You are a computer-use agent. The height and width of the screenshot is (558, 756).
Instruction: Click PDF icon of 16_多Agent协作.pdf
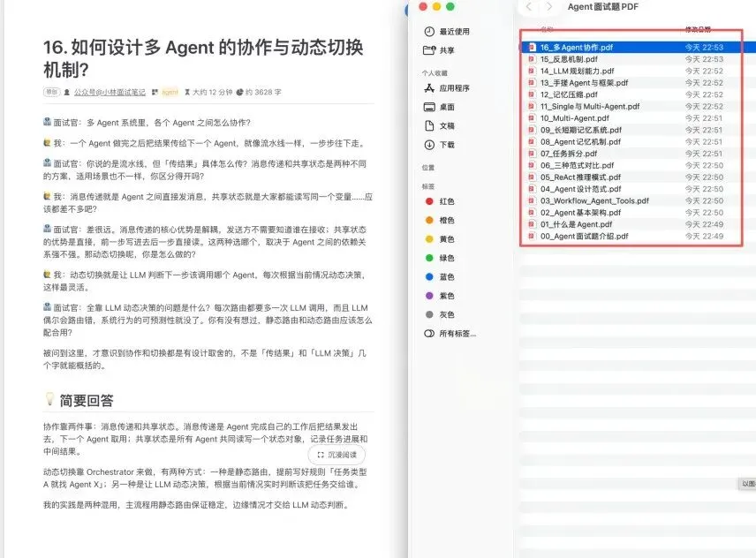click(x=532, y=47)
